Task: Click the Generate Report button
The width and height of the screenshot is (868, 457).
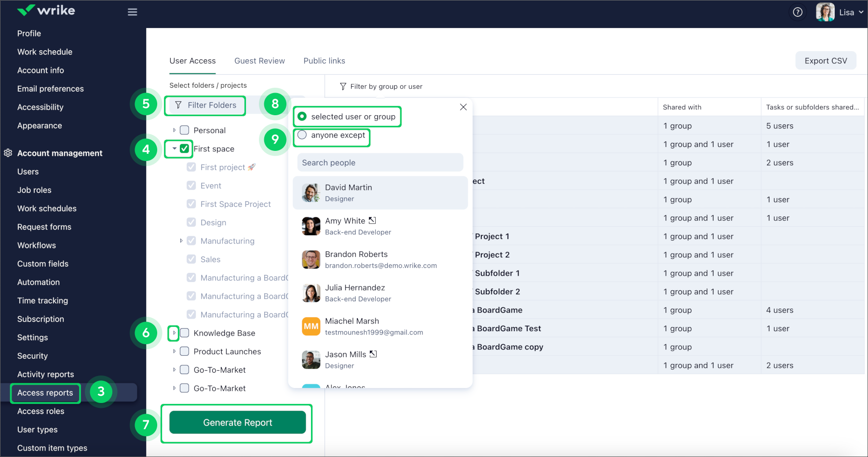Action: [237, 422]
